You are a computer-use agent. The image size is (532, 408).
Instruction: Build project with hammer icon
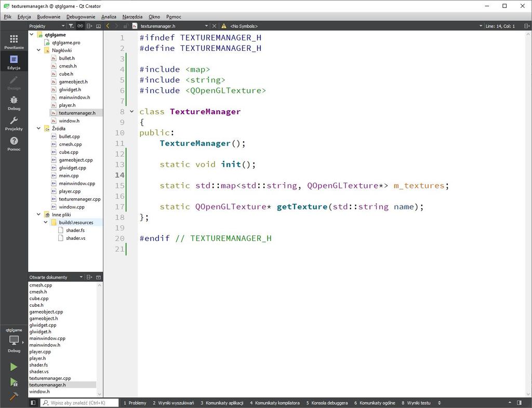tap(14, 396)
